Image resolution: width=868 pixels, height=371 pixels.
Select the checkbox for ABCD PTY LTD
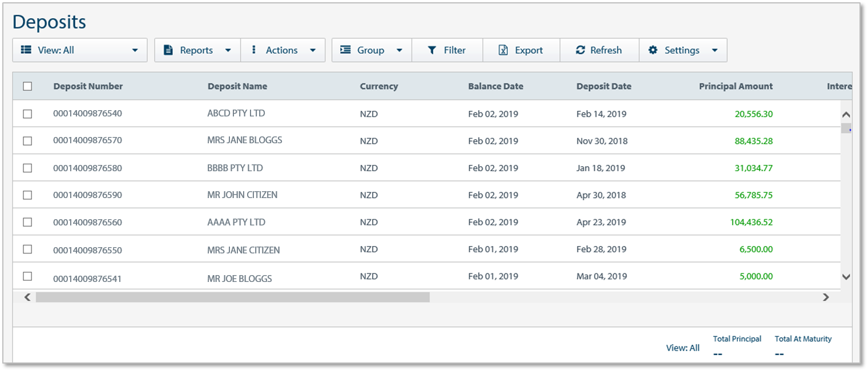coord(27,114)
